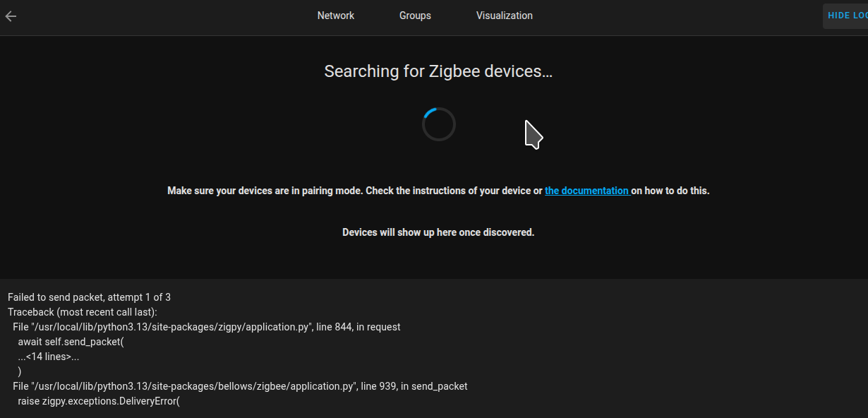Open the documentation link
Screen dimensions: 868x418
586,191
